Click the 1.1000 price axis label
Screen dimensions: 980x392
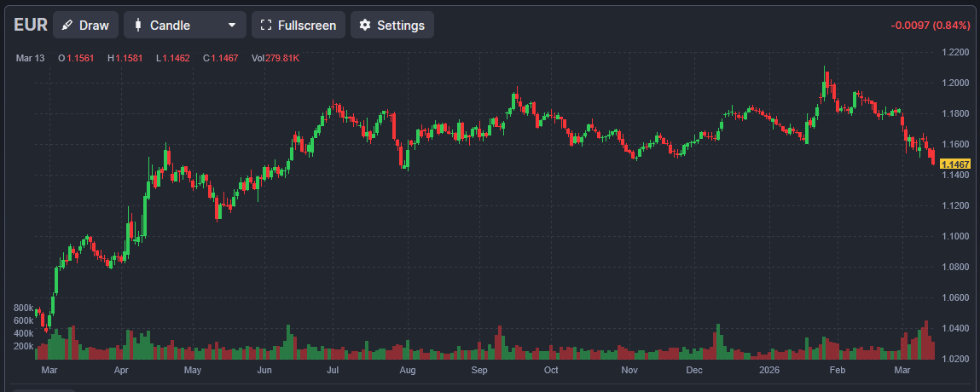tap(955, 237)
